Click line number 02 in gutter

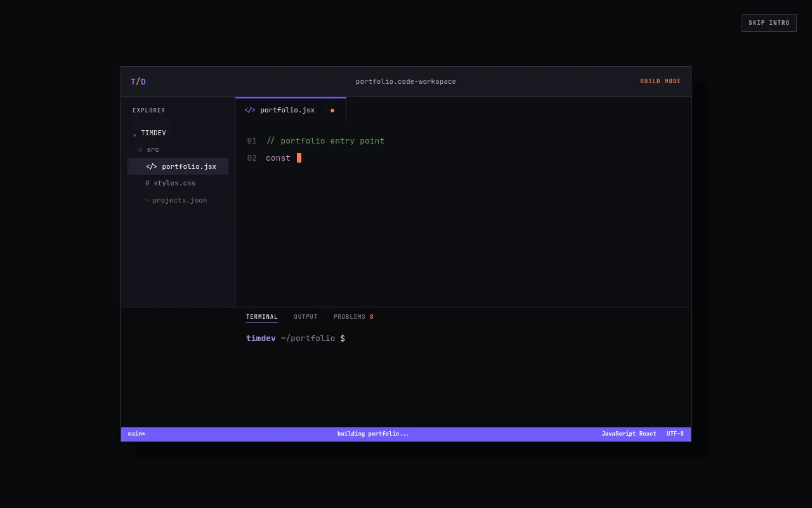click(252, 158)
